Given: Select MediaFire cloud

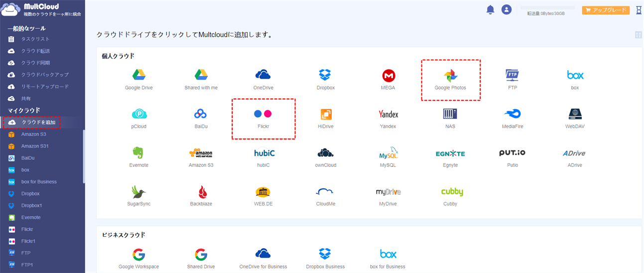Looking at the screenshot, I should pyautogui.click(x=513, y=118).
